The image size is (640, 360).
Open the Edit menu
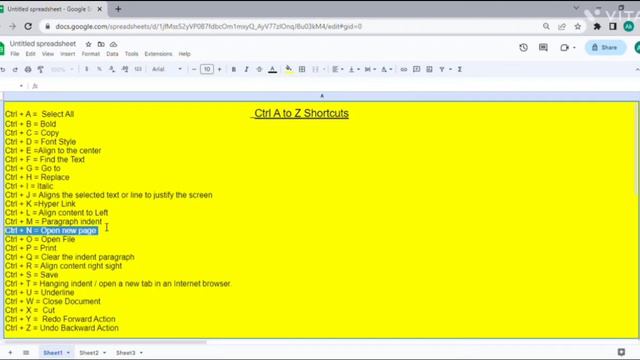tap(31, 54)
